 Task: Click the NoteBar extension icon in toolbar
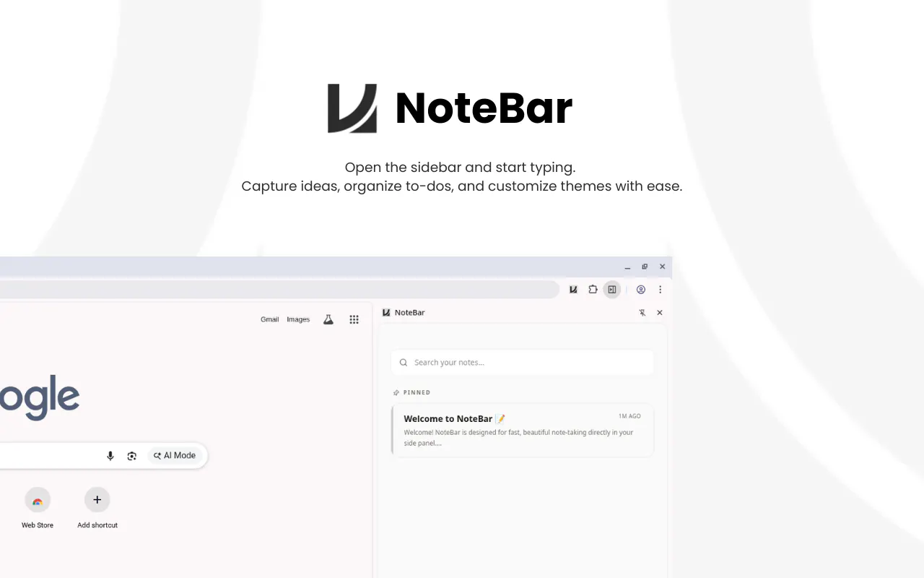573,290
